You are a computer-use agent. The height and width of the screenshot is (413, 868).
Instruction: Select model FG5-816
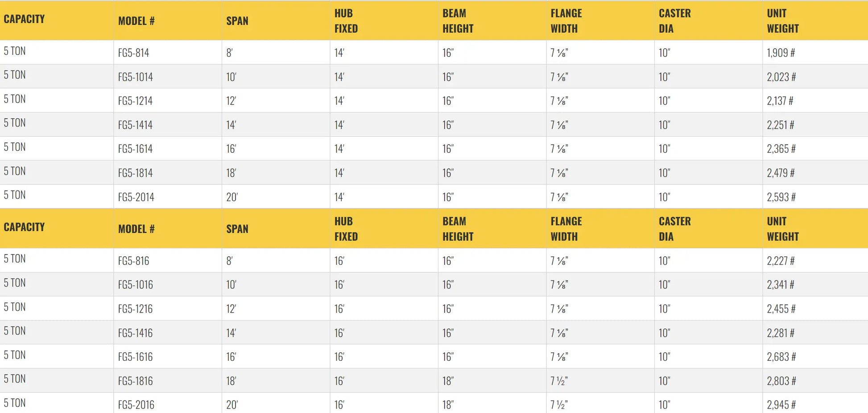click(133, 261)
